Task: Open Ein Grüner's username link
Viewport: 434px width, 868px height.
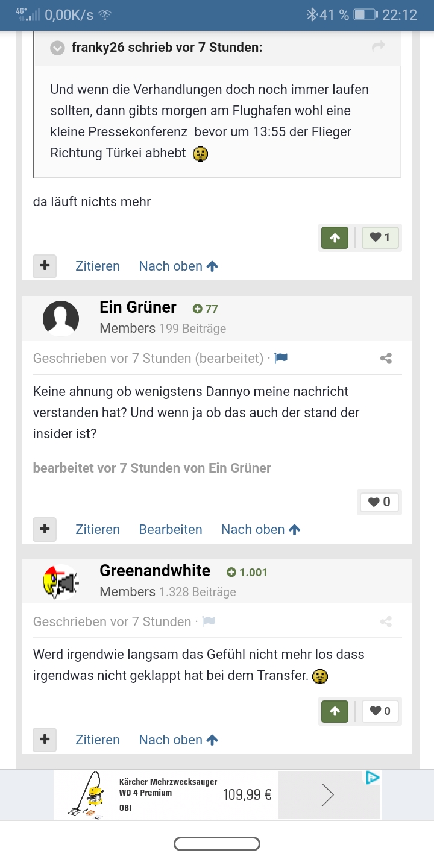Action: tap(138, 307)
